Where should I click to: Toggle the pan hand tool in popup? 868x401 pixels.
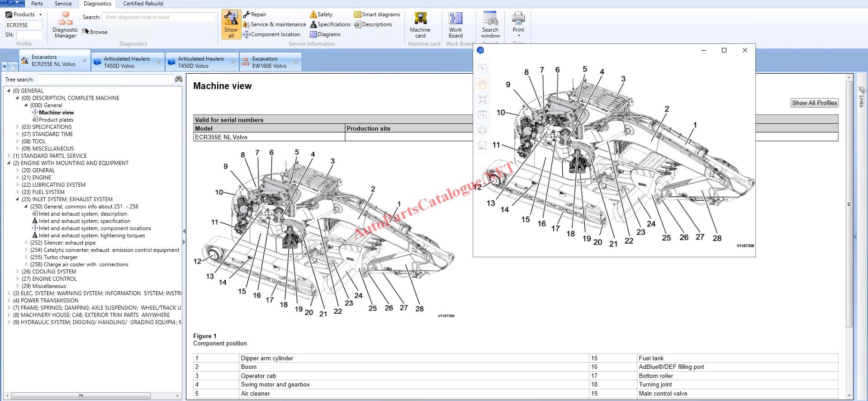coord(483,84)
